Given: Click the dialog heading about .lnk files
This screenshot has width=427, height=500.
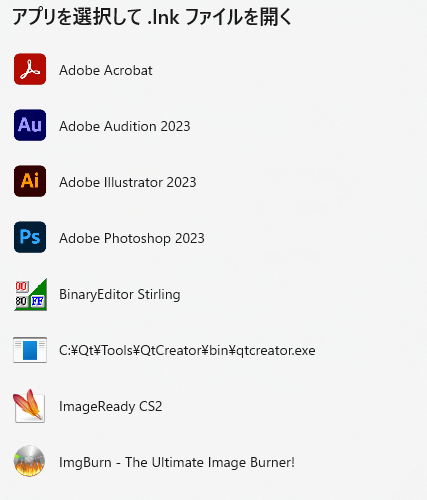Looking at the screenshot, I should tap(152, 17).
